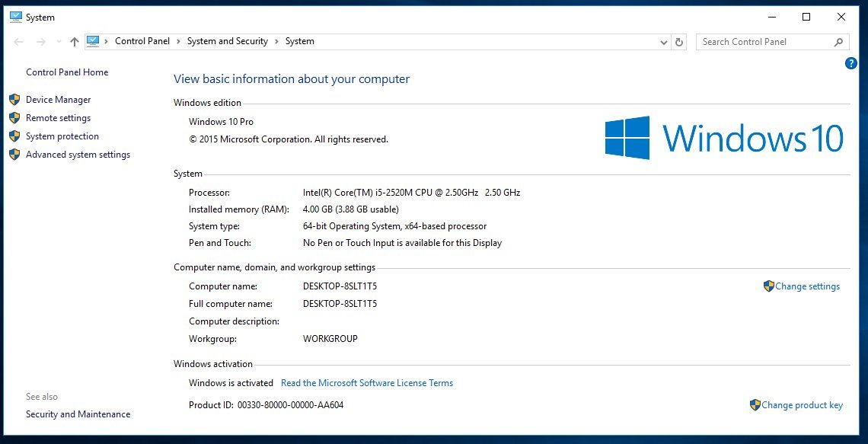
Task: Open address bar history dropdown
Action: [x=664, y=42]
